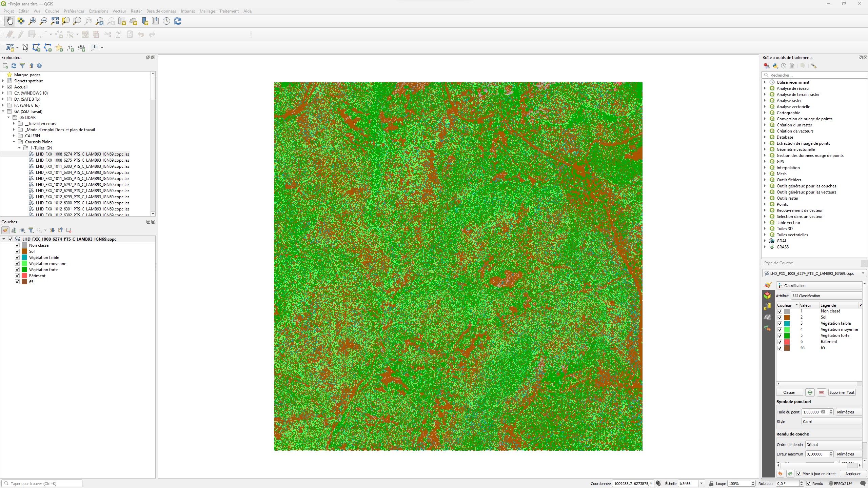868x488 pixels.
Task: Click Bâtiment color swatch in style table
Action: (787, 342)
